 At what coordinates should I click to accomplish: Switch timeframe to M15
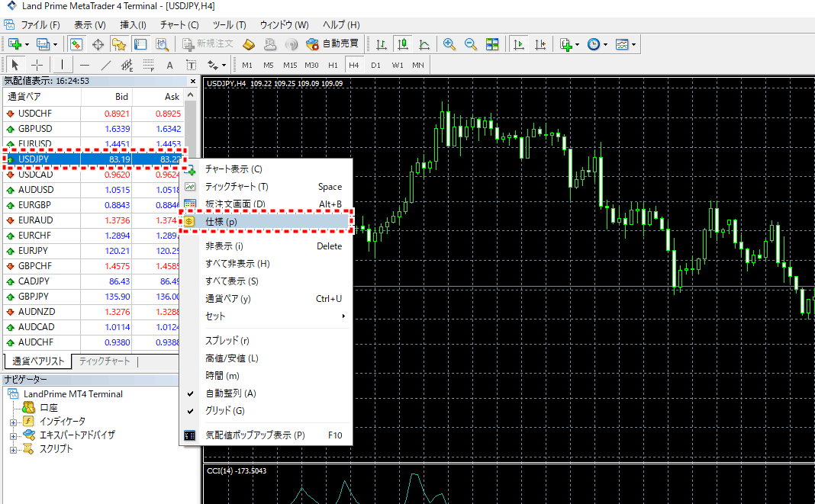point(290,65)
